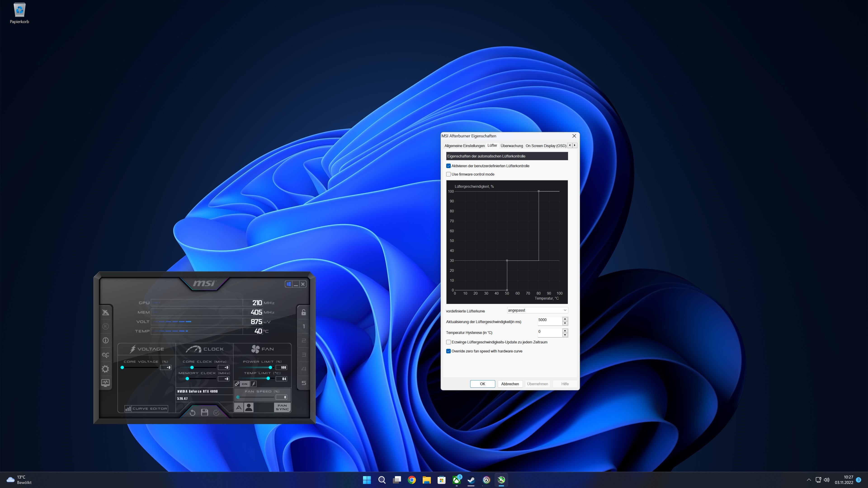
Task: Click the temp priority lightning icon
Action: (253, 384)
